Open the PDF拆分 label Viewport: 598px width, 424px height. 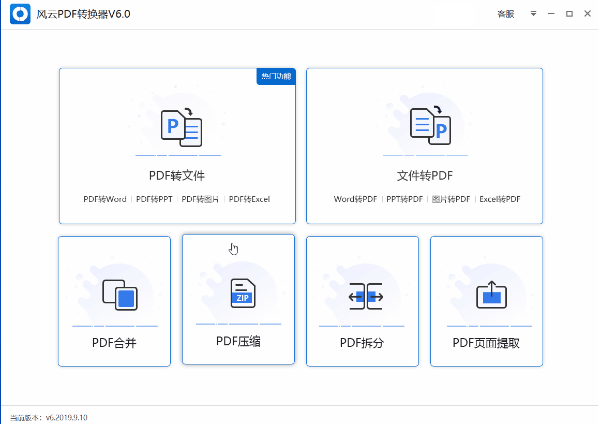(x=362, y=343)
